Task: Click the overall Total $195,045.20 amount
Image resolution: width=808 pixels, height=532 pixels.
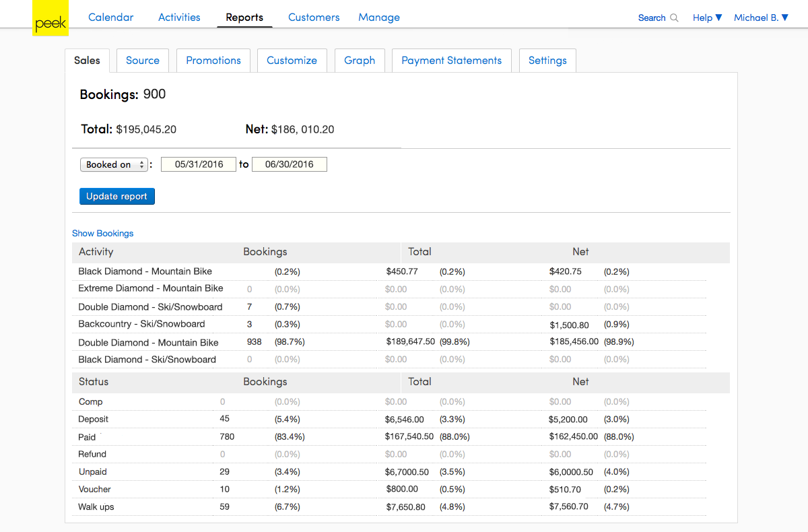Action: click(x=146, y=129)
